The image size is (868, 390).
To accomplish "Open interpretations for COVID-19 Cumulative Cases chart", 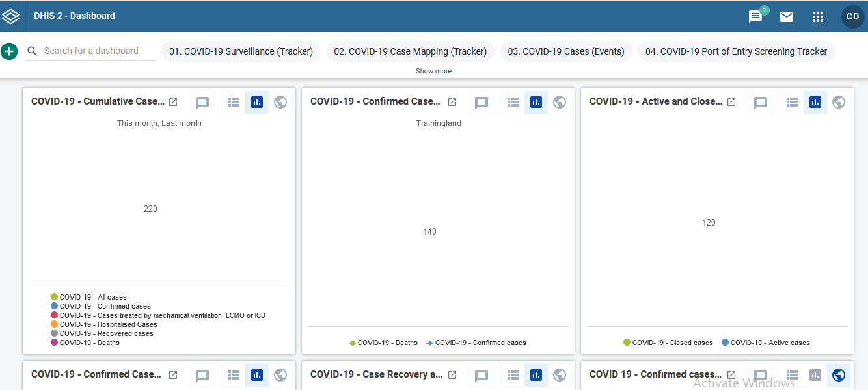I will [202, 102].
